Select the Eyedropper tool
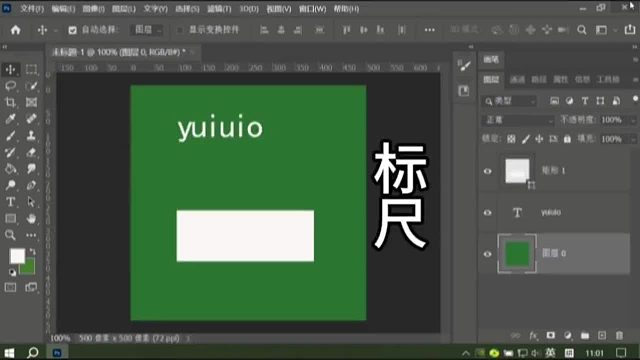 point(11,119)
